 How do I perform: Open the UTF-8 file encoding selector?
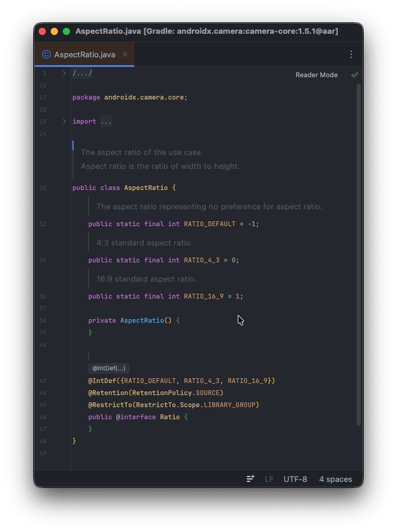(x=295, y=479)
